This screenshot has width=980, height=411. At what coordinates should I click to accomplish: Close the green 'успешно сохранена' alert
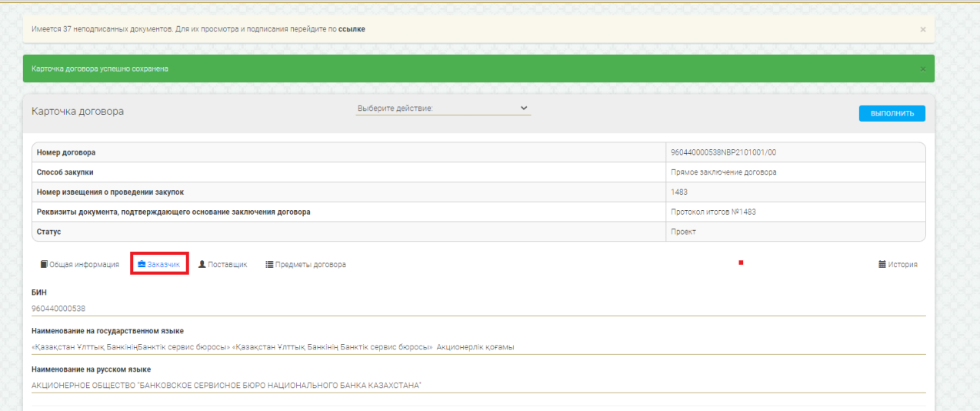(923, 68)
